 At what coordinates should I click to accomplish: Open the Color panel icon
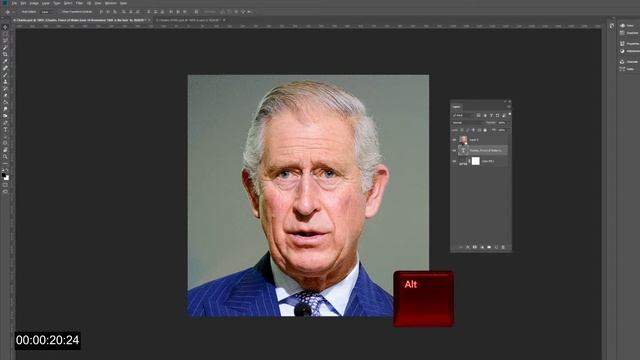[x=622, y=25]
